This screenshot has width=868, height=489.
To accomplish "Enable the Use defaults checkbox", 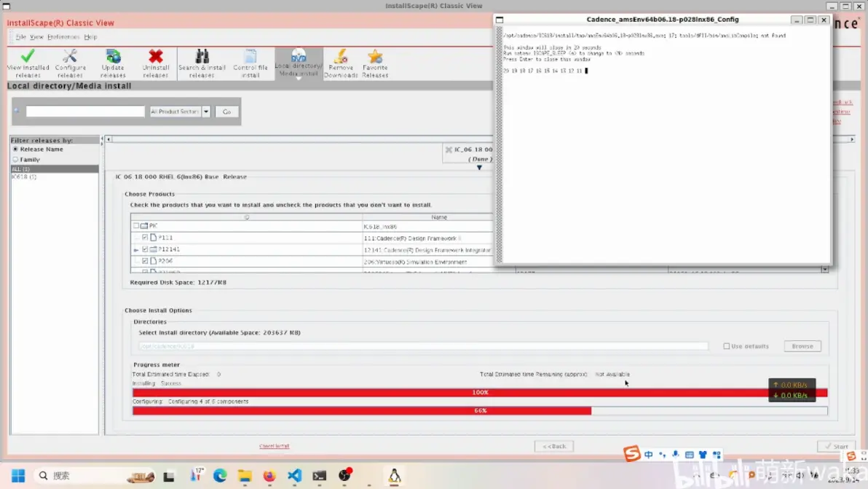I will click(x=726, y=346).
